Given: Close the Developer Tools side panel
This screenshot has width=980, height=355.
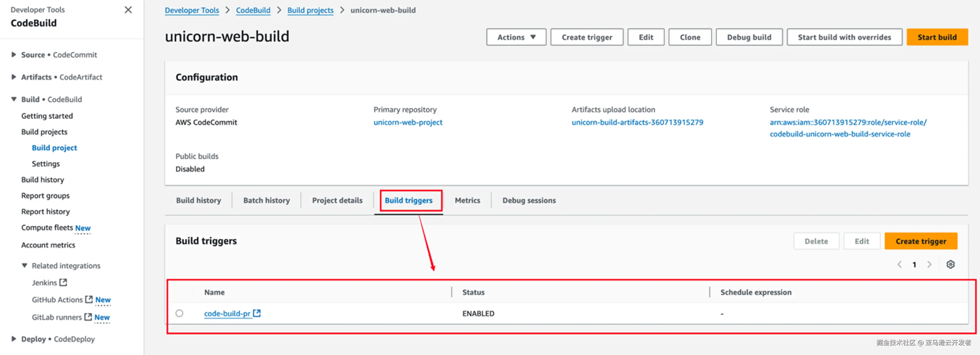Looking at the screenshot, I should (128, 10).
